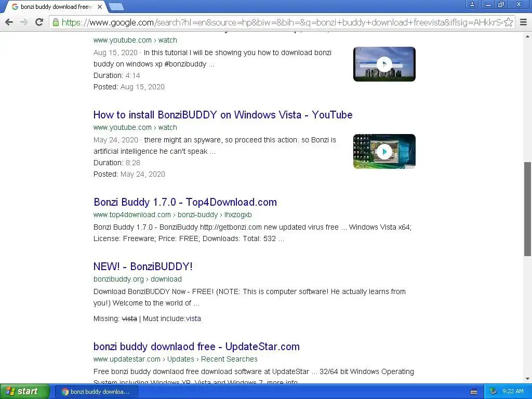
Task: Click the Must include vista link
Action: (193, 318)
